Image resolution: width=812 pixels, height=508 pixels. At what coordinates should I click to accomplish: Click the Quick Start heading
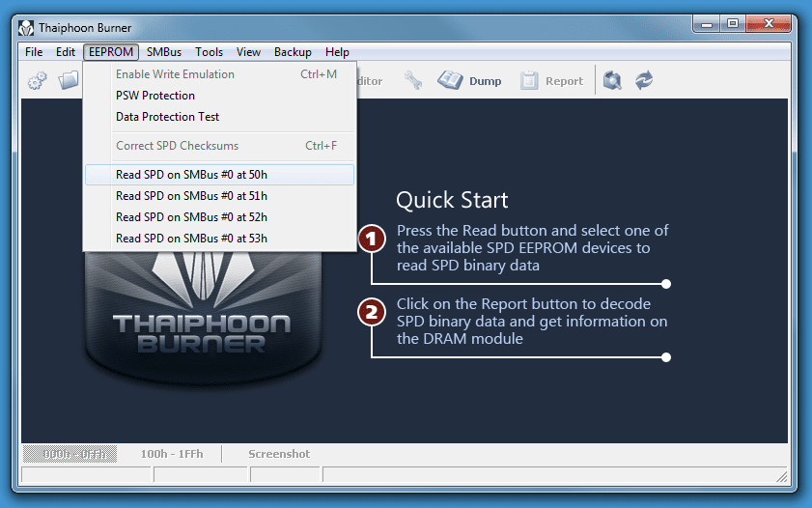[452, 201]
